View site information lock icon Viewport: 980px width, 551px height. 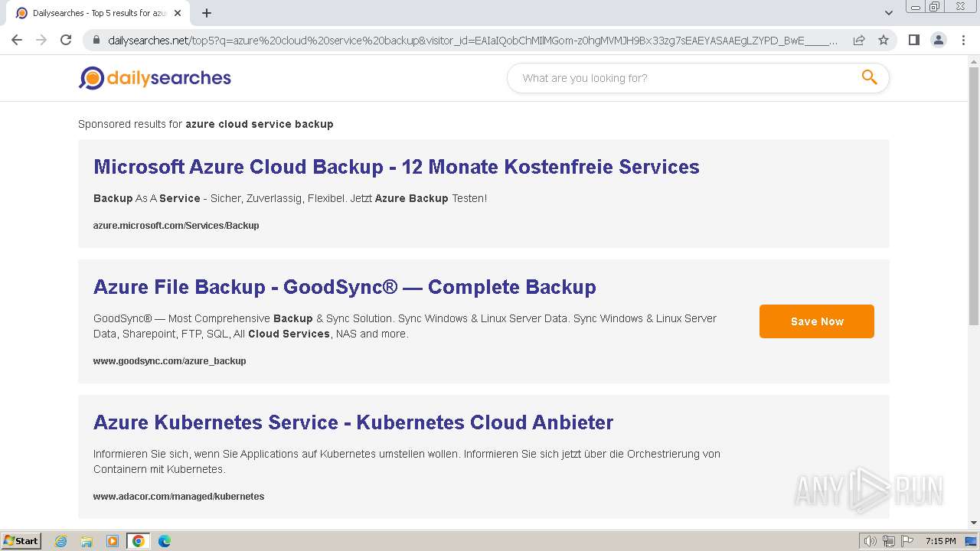pos(96,40)
